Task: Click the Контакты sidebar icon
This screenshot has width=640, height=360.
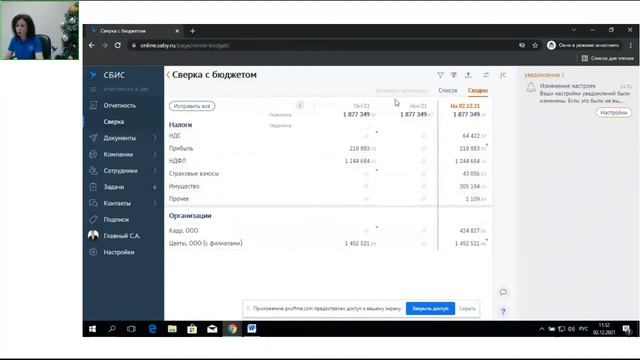Action: point(93,203)
